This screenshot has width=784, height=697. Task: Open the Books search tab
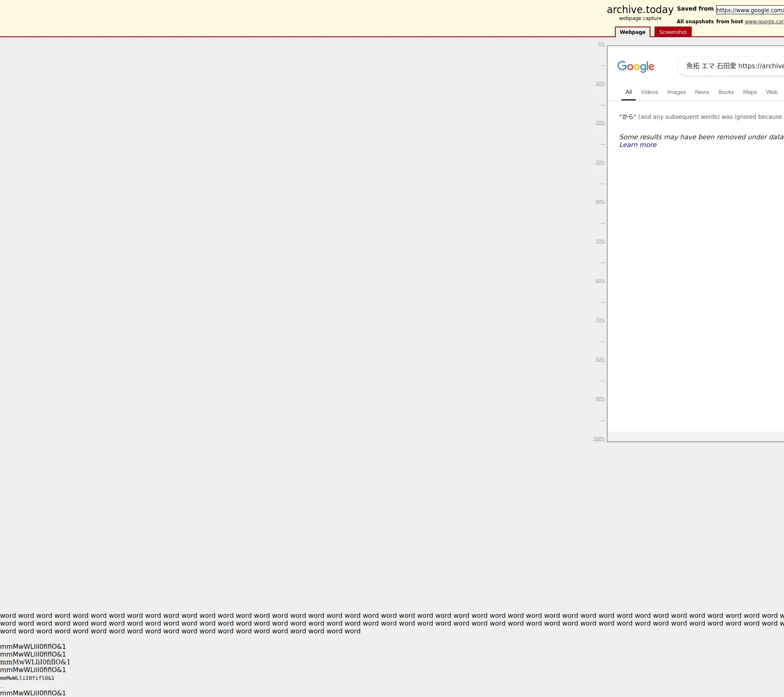[726, 92]
